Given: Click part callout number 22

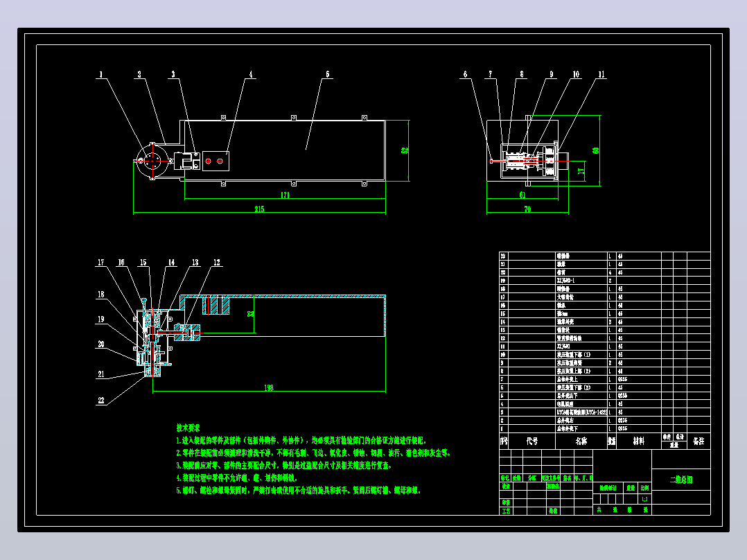Looking at the screenshot, I should 100,401.
